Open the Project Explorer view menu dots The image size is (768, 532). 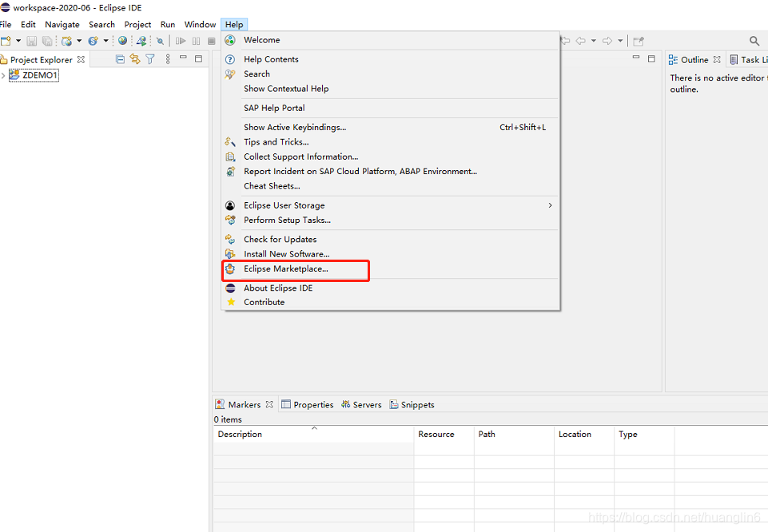168,59
